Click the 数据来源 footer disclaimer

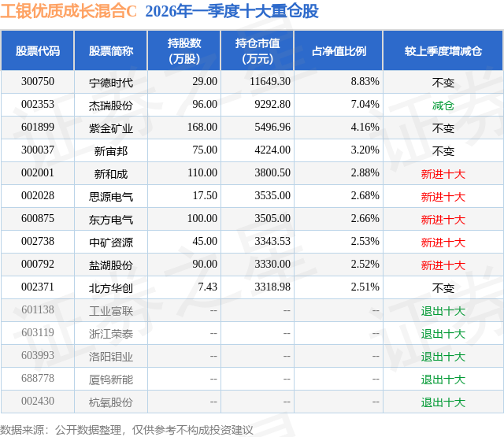(x=127, y=430)
